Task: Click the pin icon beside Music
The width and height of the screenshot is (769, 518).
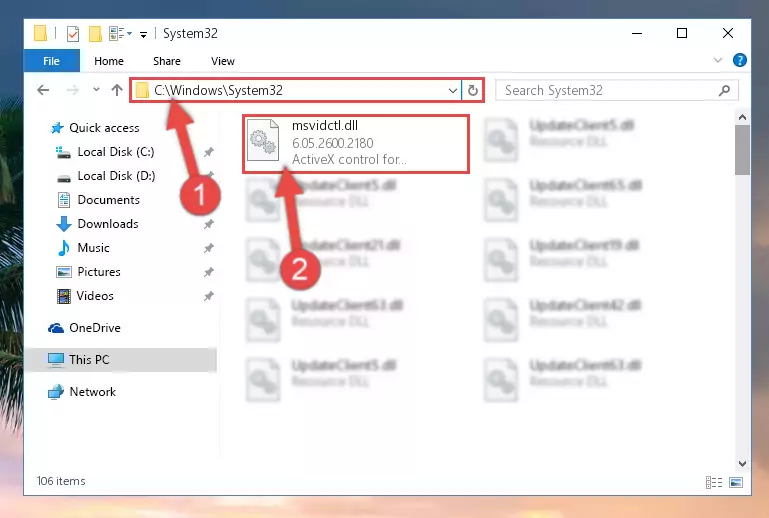Action: coord(208,248)
